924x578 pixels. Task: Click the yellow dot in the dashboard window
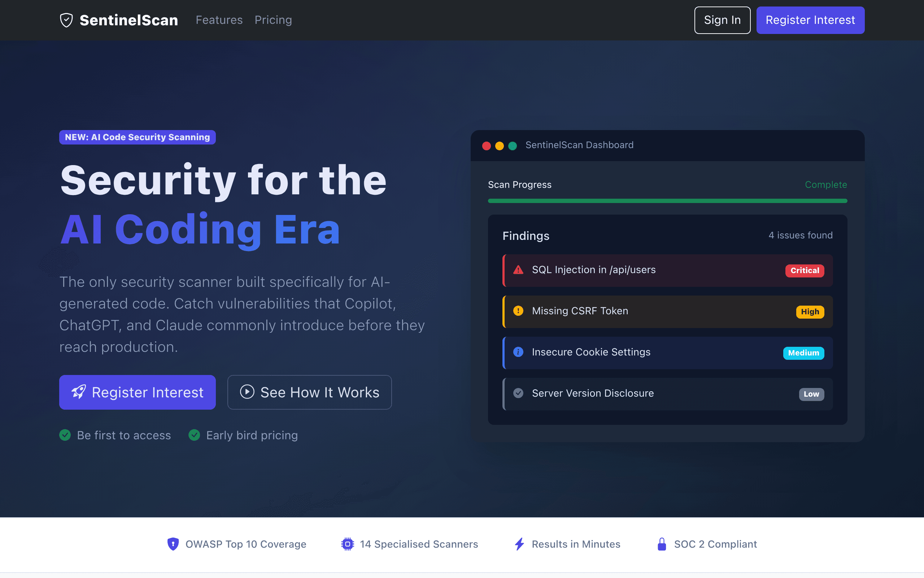pos(500,146)
